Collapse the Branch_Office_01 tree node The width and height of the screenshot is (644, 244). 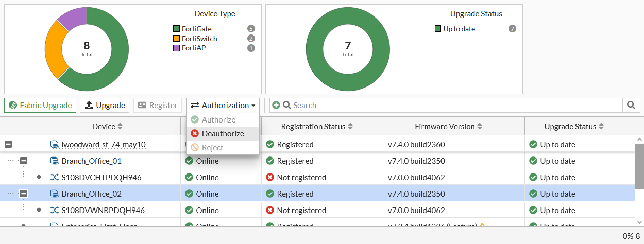tap(24, 161)
